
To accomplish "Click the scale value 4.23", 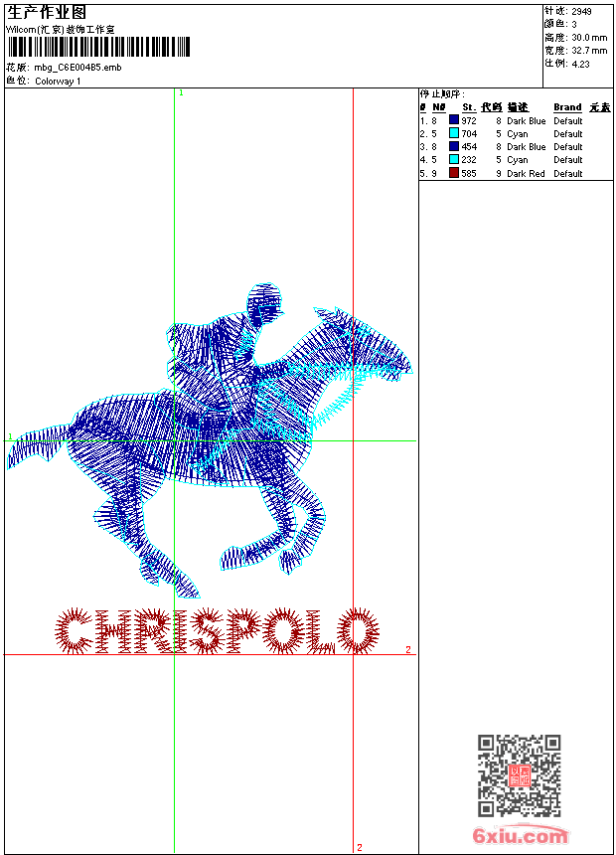I will (580, 64).
